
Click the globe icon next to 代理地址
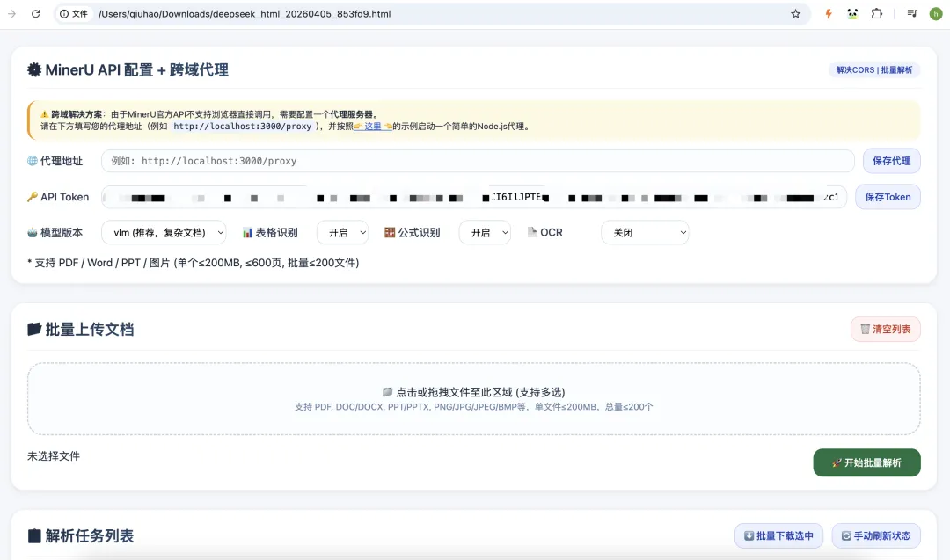[33, 161]
